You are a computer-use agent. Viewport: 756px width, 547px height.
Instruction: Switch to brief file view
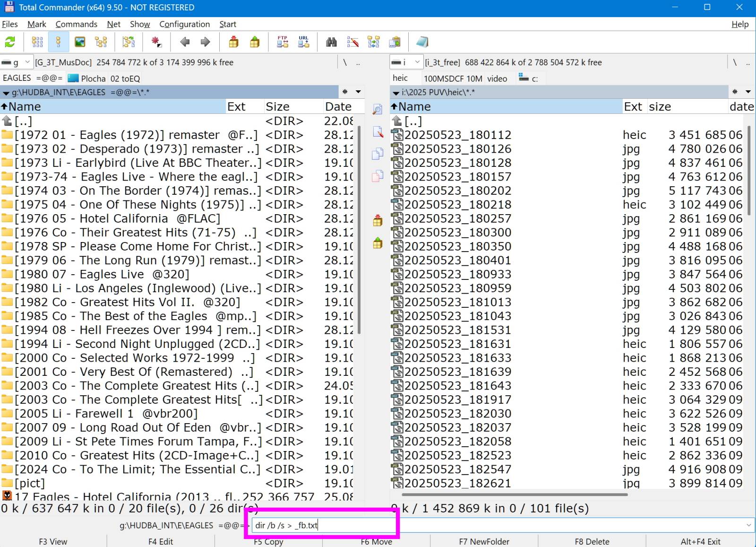pyautogui.click(x=37, y=42)
